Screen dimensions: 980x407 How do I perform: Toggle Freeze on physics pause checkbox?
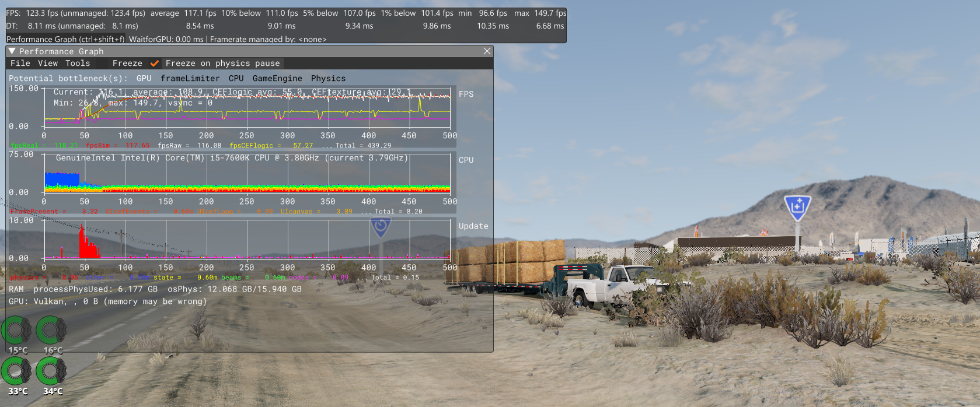click(155, 63)
